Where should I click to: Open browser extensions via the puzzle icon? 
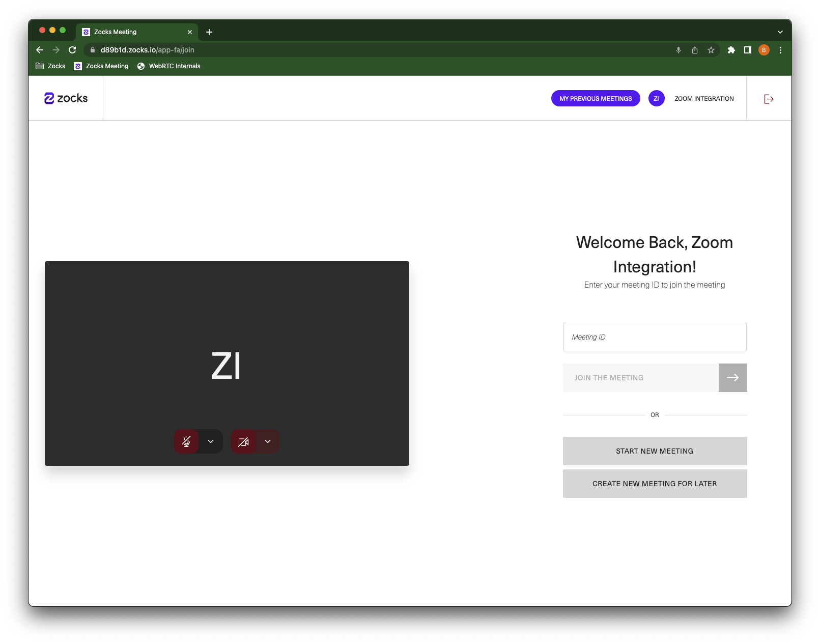(731, 50)
